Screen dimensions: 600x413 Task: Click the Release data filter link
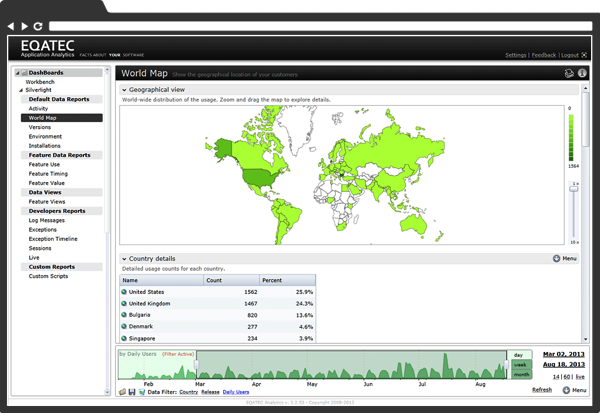[210, 392]
